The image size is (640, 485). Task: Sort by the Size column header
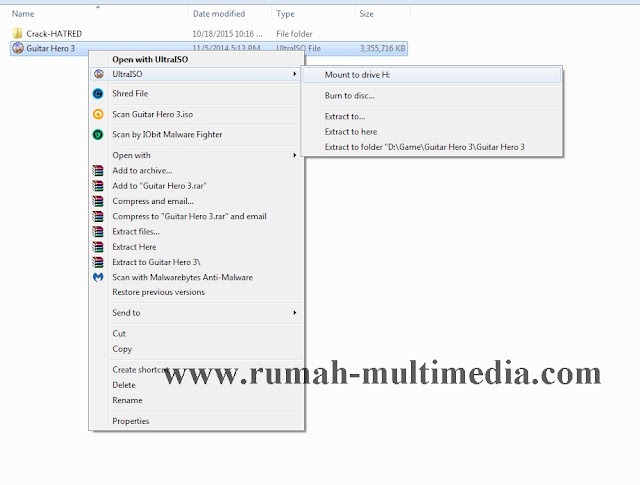[x=367, y=14]
